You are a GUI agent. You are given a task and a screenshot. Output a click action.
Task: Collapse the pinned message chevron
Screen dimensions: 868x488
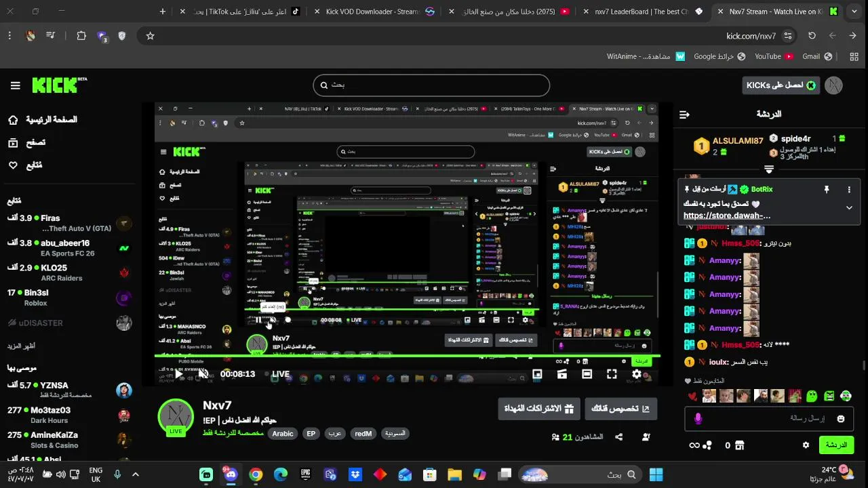(849, 207)
